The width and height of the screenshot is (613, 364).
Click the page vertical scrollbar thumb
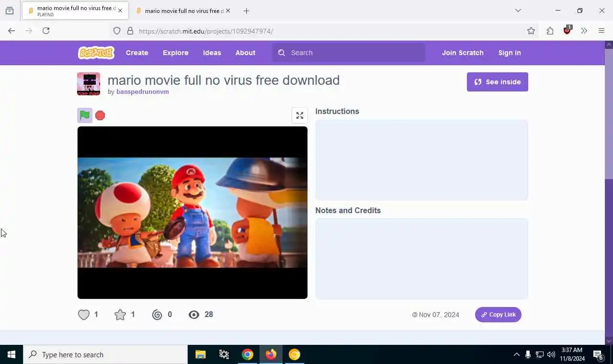[x=609, y=113]
